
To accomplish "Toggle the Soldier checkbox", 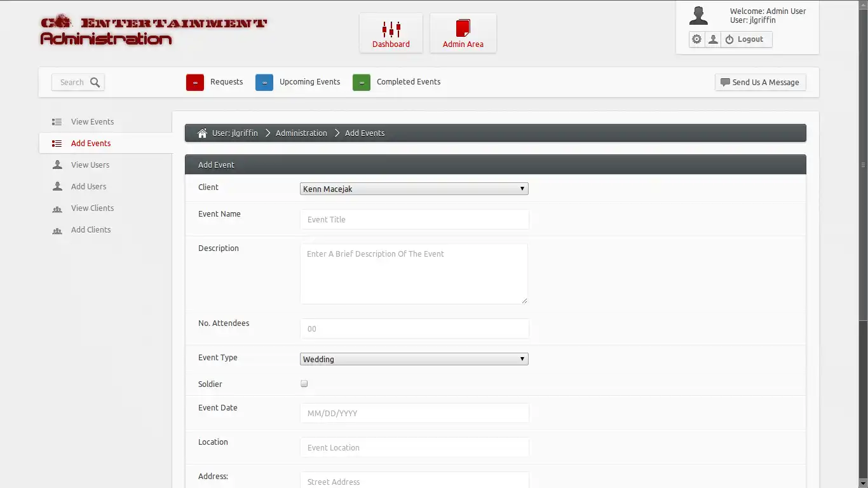I will click(304, 384).
